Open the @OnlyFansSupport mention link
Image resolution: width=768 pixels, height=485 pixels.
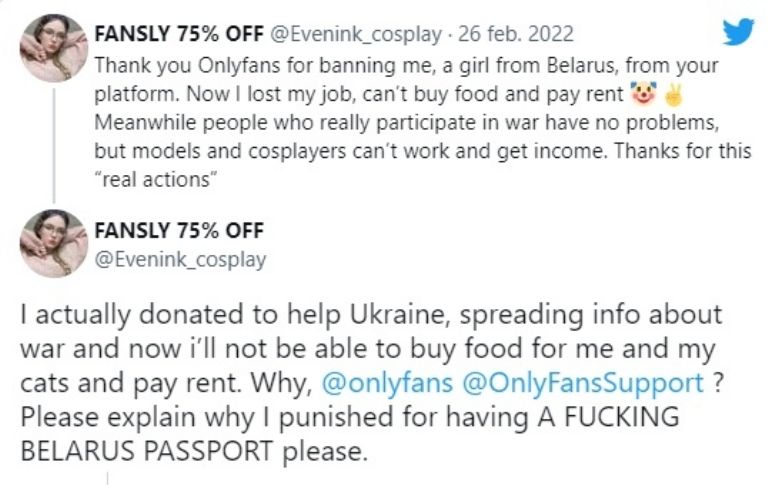(x=582, y=384)
